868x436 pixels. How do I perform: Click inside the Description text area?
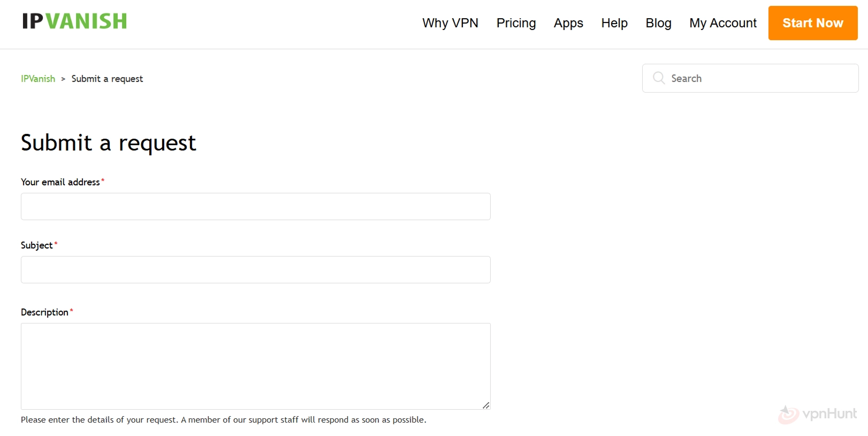pos(255,366)
